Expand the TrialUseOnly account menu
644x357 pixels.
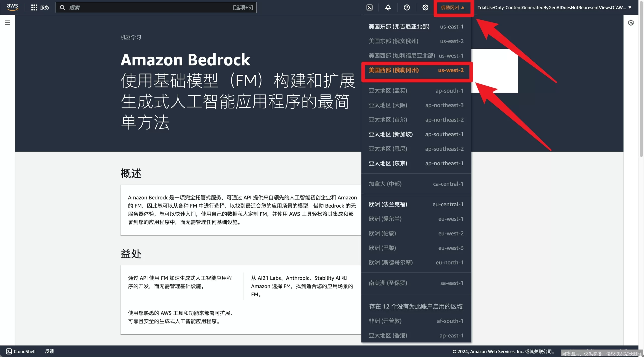(x=554, y=8)
